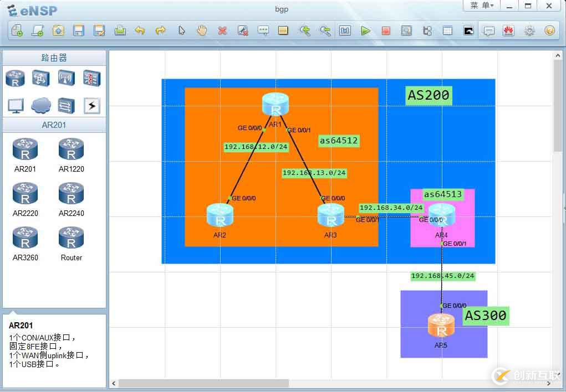The width and height of the screenshot is (566, 392).
Task: Click the 192.168.45.0/24 network label
Action: point(442,276)
